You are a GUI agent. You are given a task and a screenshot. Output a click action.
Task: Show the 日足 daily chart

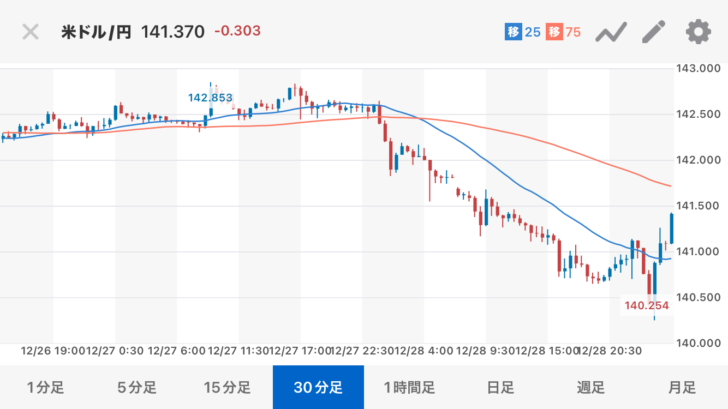click(500, 387)
